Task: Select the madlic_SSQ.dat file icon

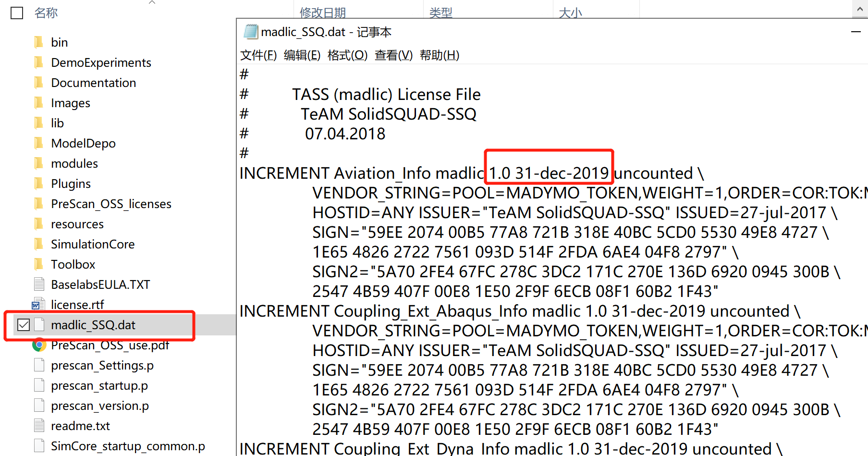Action: click(39, 325)
